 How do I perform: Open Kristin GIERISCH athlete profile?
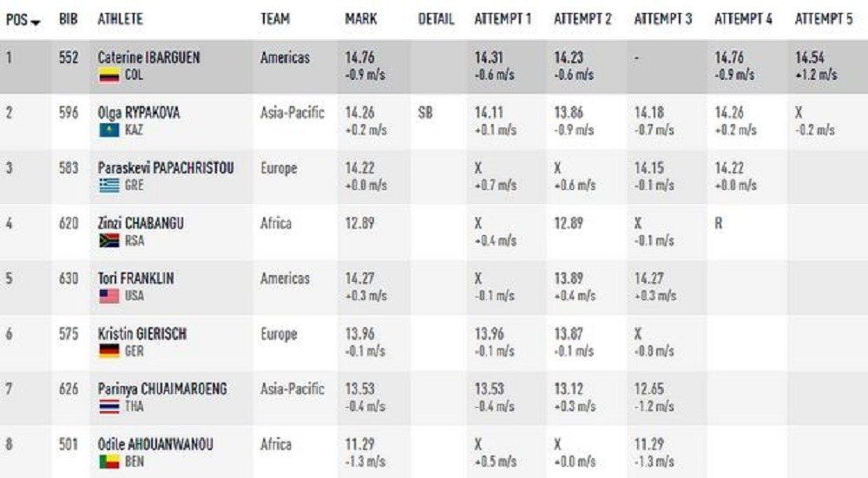pyautogui.click(x=141, y=334)
